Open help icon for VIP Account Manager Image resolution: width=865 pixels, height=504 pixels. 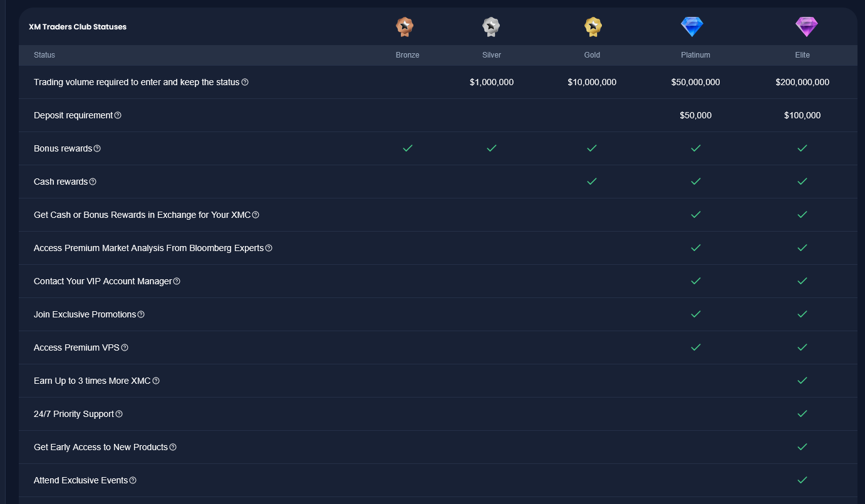tap(177, 281)
